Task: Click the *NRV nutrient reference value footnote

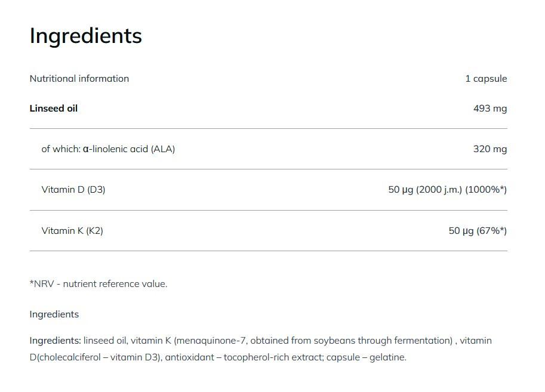Action: (98, 284)
